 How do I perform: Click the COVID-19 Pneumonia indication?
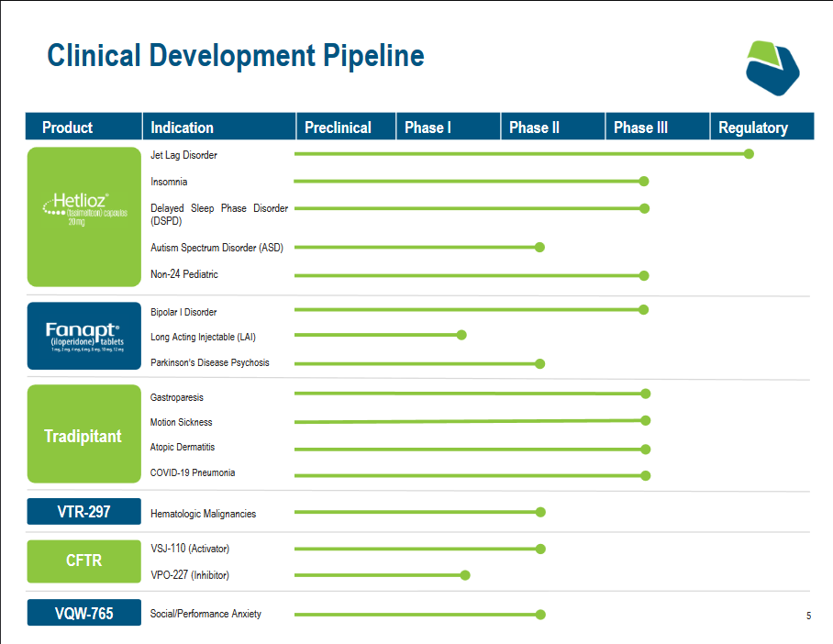pos(193,472)
